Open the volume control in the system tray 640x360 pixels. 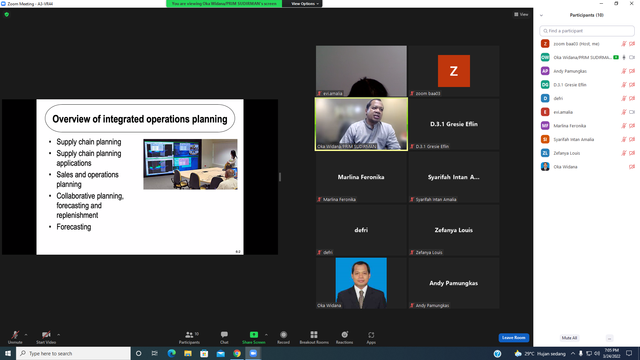point(597,353)
